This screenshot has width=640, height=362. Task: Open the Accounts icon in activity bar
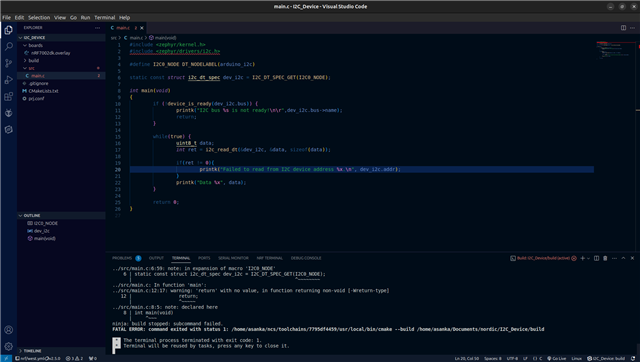click(8, 329)
